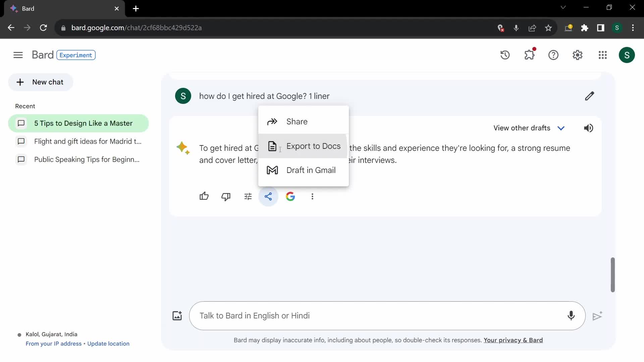Open Chrome three-dot menu
The height and width of the screenshot is (362, 644).
[x=633, y=28]
